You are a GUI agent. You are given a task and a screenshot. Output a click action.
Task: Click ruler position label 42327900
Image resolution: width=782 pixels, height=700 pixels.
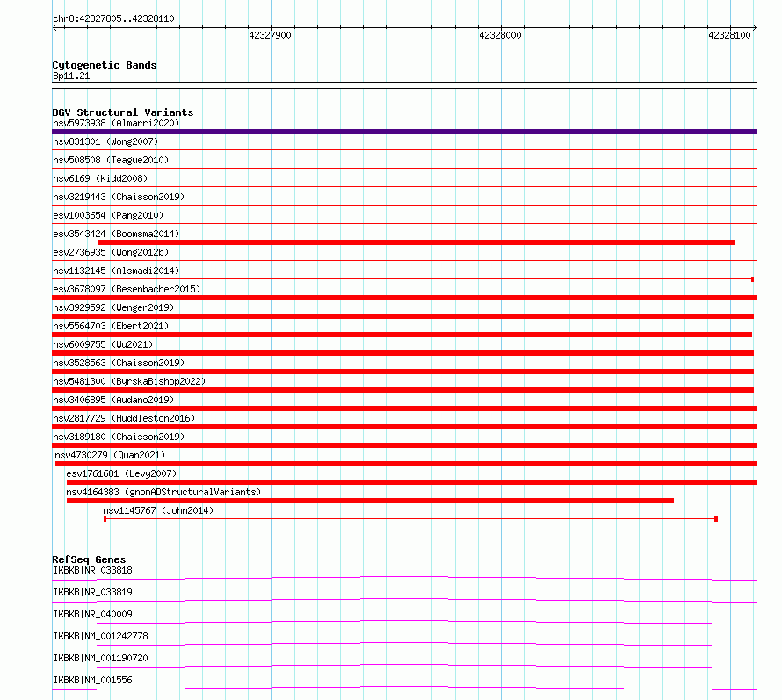click(x=270, y=35)
